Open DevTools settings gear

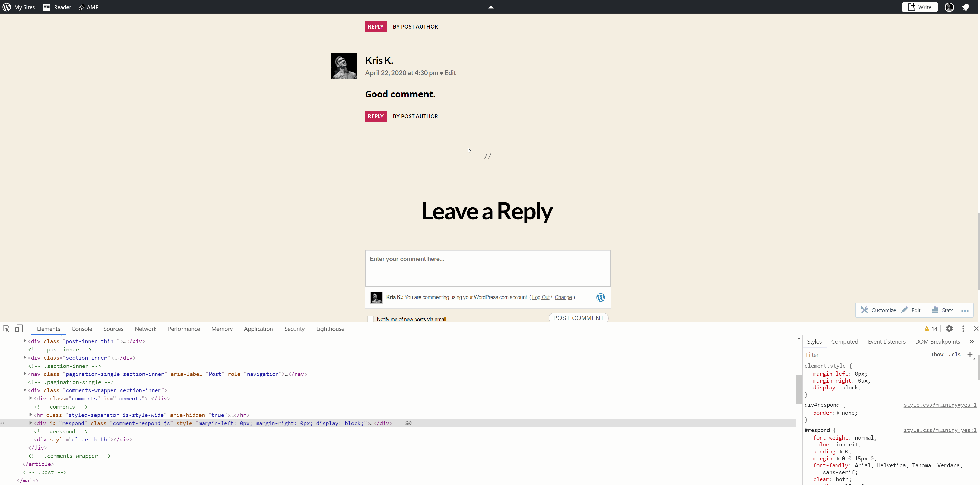(x=949, y=329)
